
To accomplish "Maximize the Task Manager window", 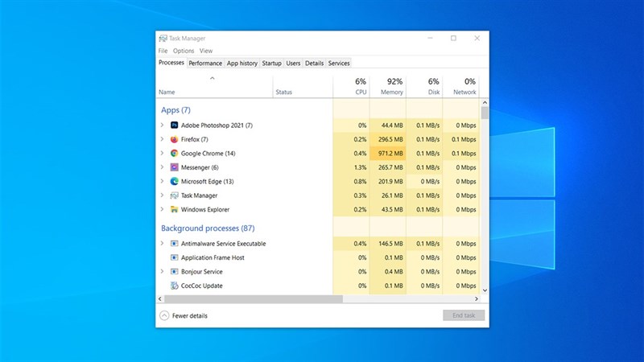I will click(453, 38).
